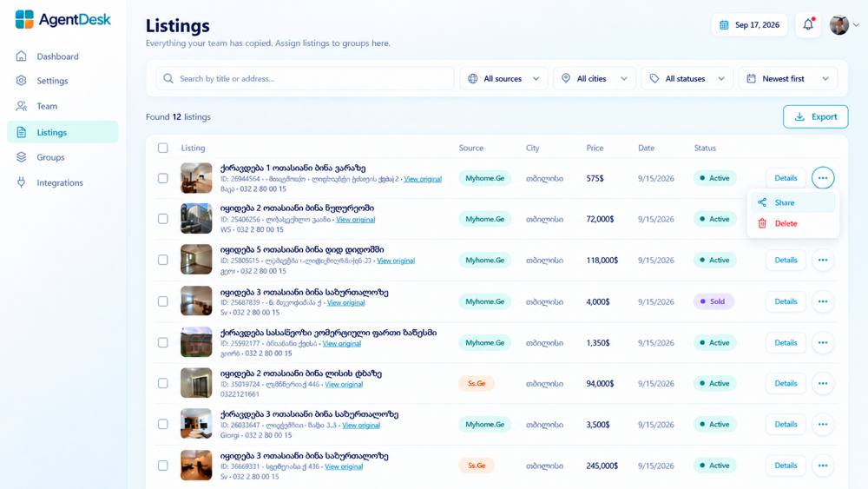This screenshot has height=489, width=868.
Task: Open more options for the 575$ listing
Action: tap(823, 178)
